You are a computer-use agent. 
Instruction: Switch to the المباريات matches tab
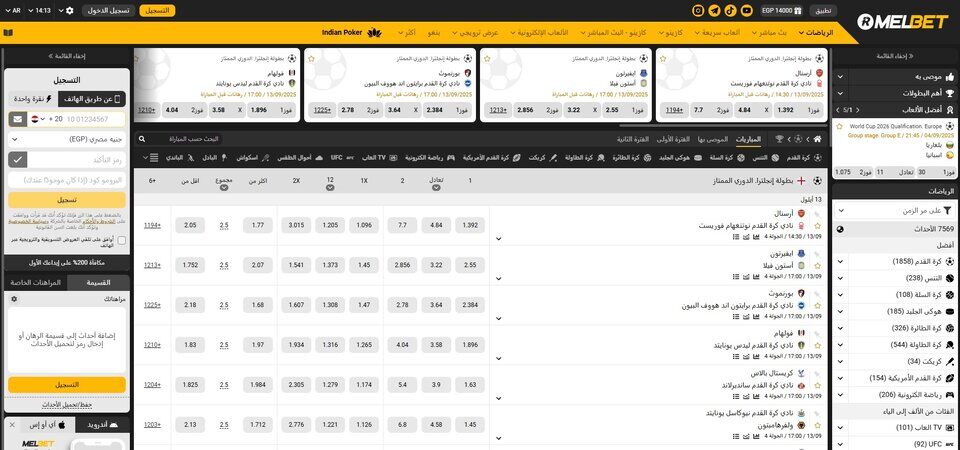(x=748, y=139)
